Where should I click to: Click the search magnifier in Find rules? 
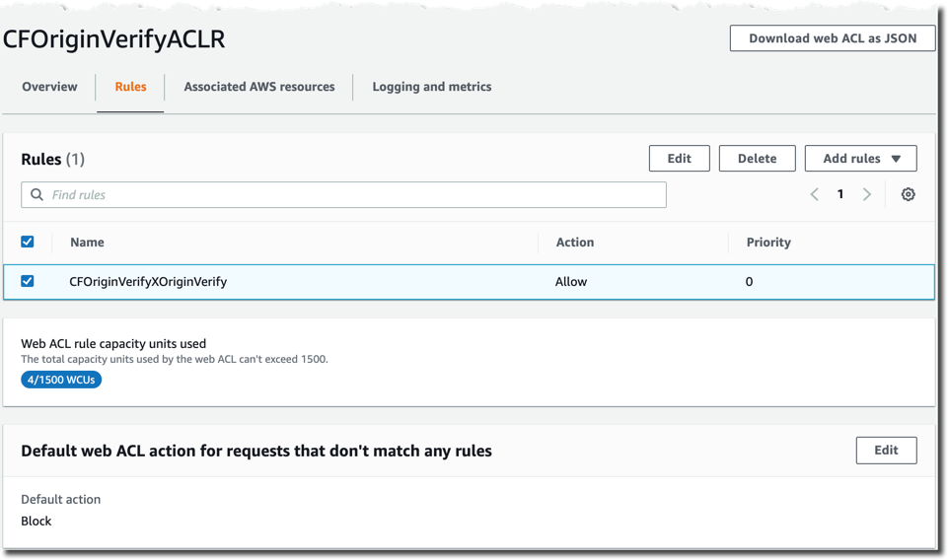coord(36,194)
